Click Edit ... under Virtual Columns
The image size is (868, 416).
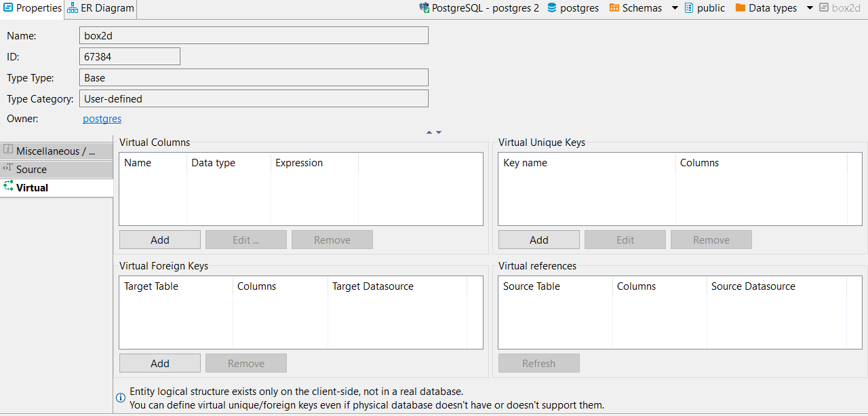(246, 240)
